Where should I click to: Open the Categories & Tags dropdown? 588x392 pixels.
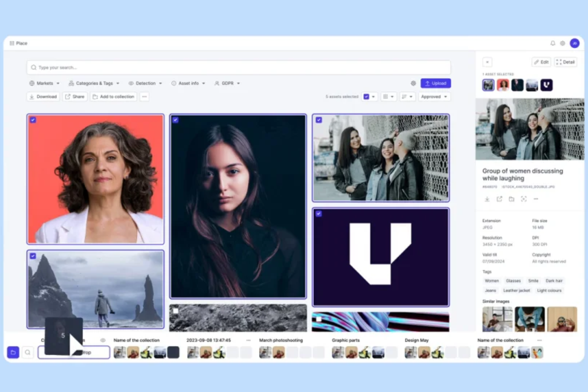coord(94,83)
